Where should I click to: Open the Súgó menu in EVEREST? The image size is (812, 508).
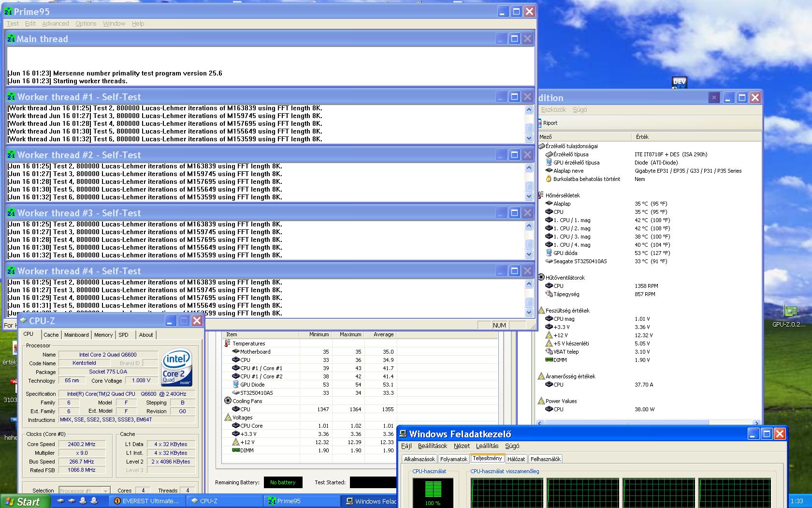tap(580, 110)
